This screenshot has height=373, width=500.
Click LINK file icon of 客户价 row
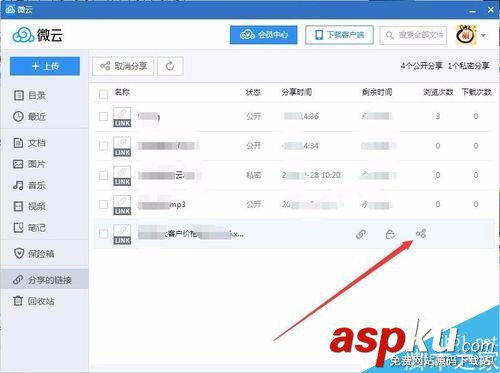click(x=122, y=234)
